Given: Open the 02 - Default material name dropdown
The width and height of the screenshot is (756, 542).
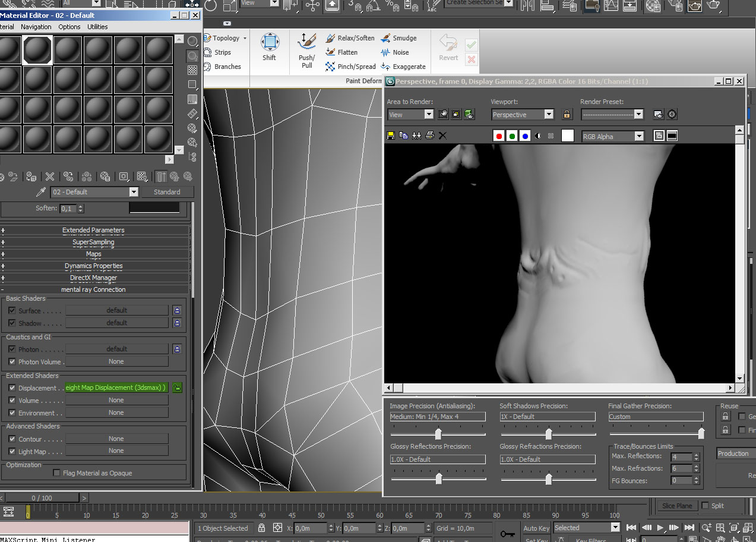Looking at the screenshot, I should (x=94, y=192).
